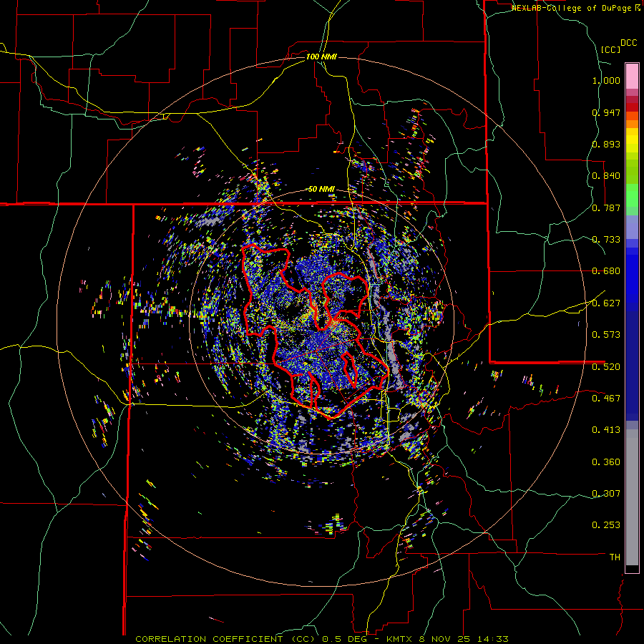The image size is (644, 644).
Task: Click the 0.627 legend value
Action: (x=606, y=303)
